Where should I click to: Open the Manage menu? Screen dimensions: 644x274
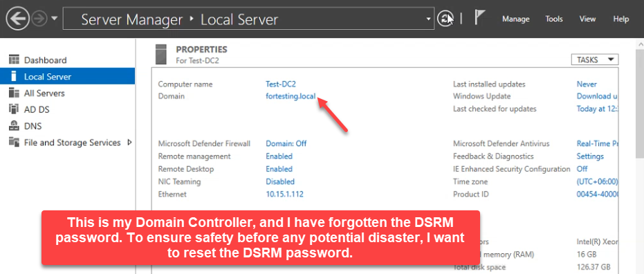click(x=516, y=19)
